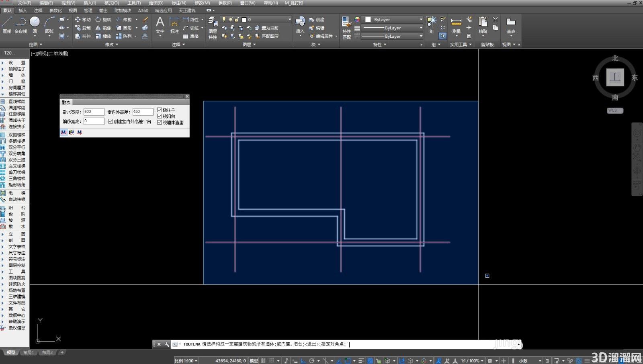Click the 测量 measure tool

456,25
